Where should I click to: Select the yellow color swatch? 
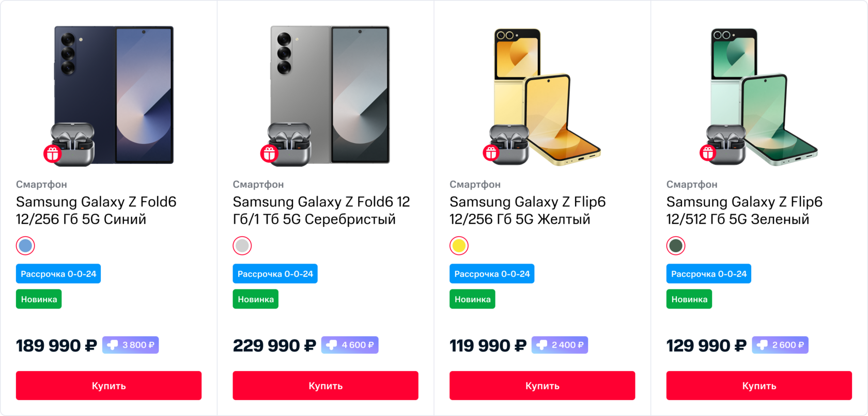point(459,246)
